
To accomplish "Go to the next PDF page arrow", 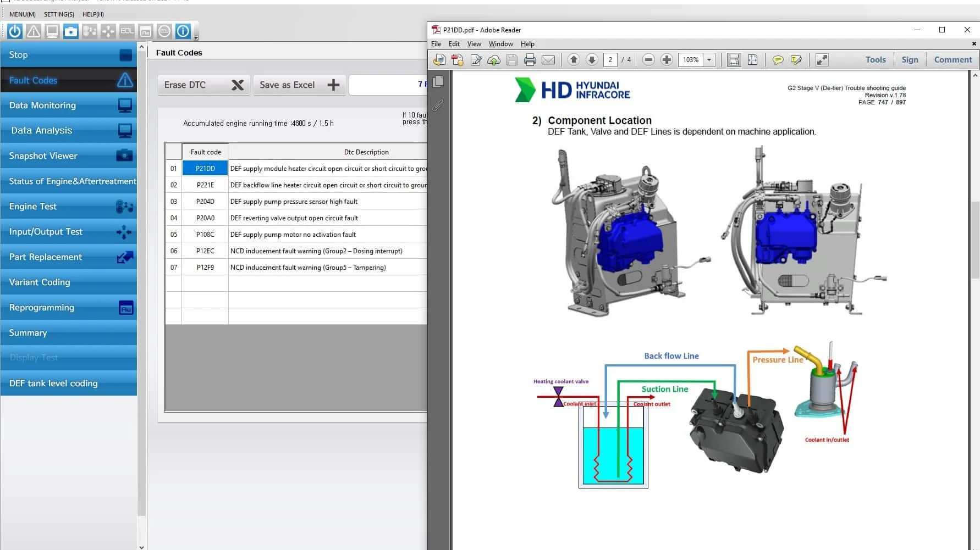I will pyautogui.click(x=592, y=60).
